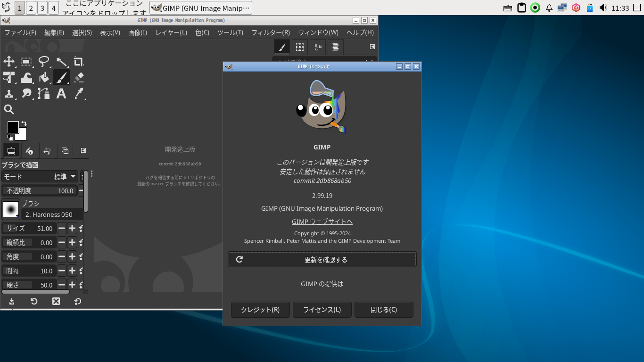Show license with ライセンス(L) button

pos(322,310)
